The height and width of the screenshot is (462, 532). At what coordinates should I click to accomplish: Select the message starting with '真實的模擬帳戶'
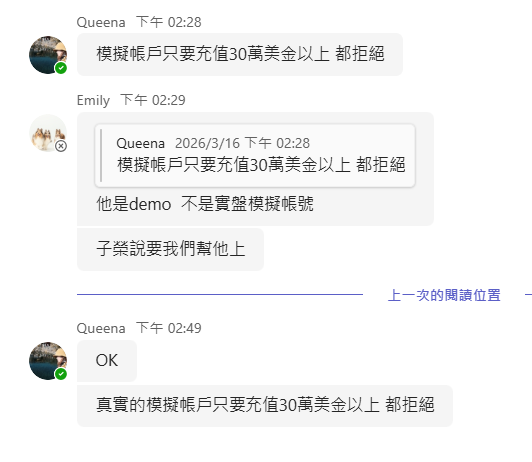(x=265, y=406)
